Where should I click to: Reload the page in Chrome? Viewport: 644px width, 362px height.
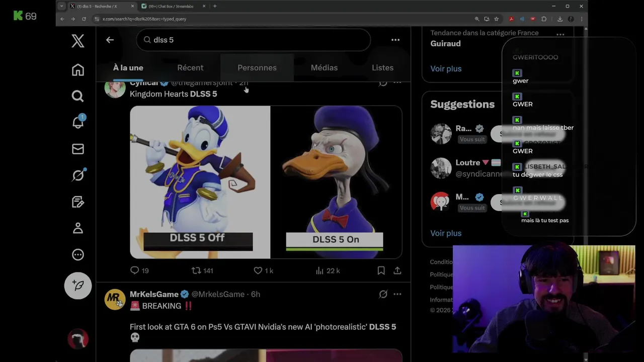coord(84,19)
